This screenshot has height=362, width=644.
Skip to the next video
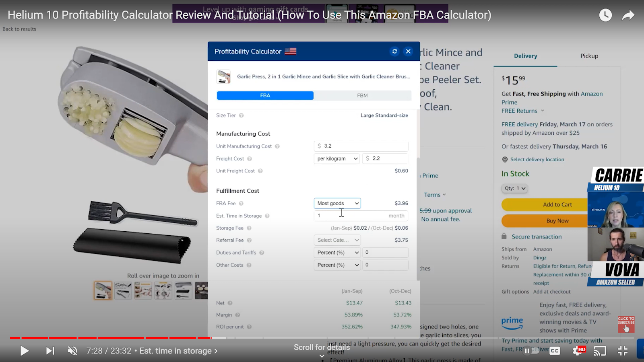pyautogui.click(x=50, y=351)
